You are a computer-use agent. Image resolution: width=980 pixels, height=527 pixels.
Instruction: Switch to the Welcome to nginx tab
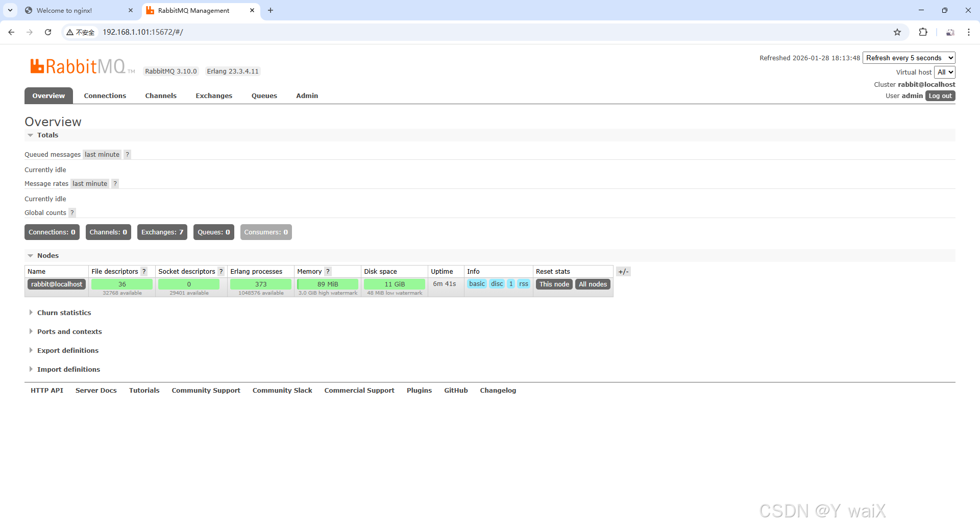79,10
